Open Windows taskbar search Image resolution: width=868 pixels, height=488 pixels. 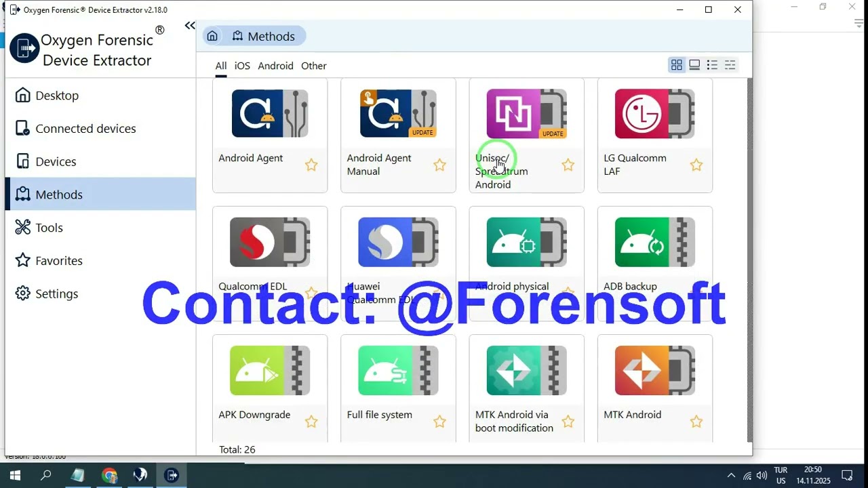click(46, 476)
